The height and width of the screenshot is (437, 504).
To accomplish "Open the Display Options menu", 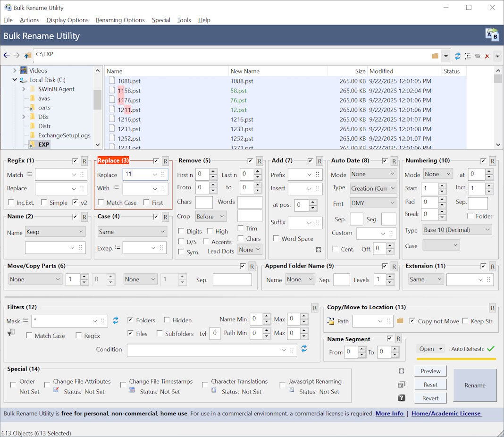I will pos(67,20).
